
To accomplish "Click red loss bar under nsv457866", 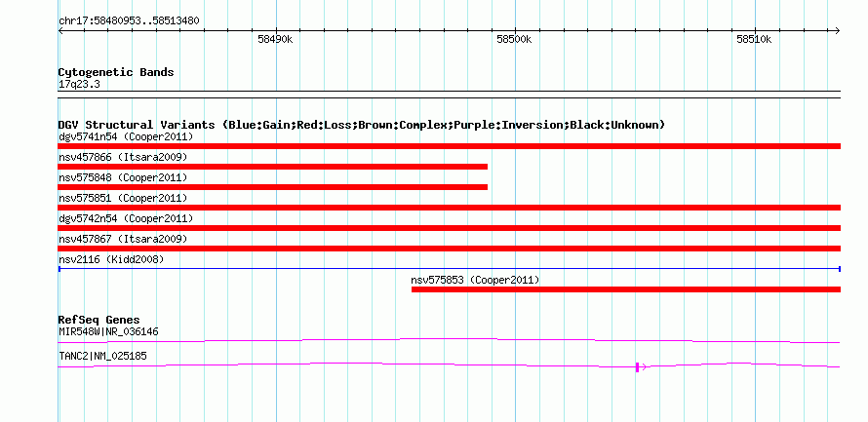I will click(x=273, y=167).
